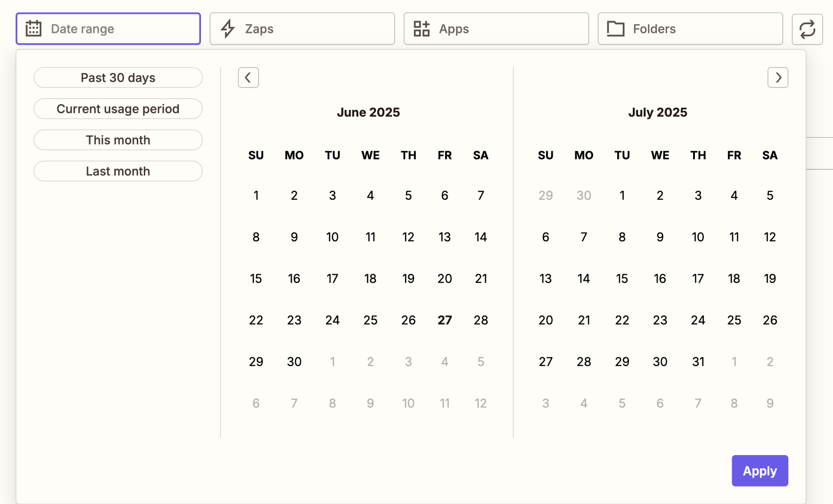Select June 10 in the calendar
Viewport: 833px width, 504px height.
click(x=332, y=237)
